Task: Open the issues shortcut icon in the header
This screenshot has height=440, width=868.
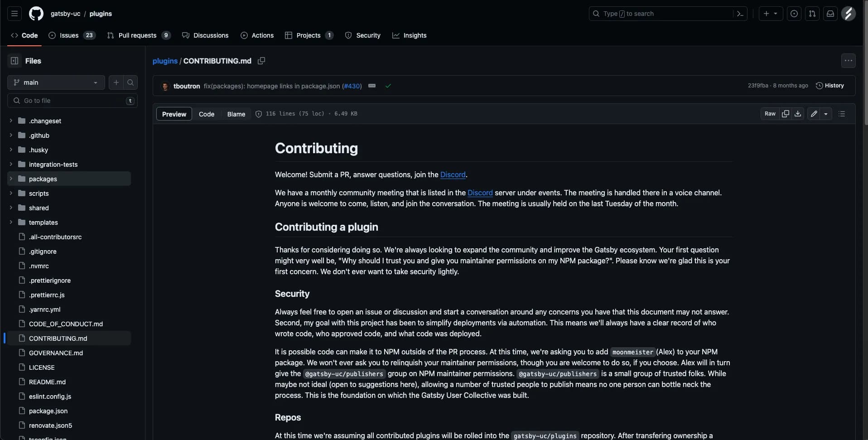Action: click(794, 14)
